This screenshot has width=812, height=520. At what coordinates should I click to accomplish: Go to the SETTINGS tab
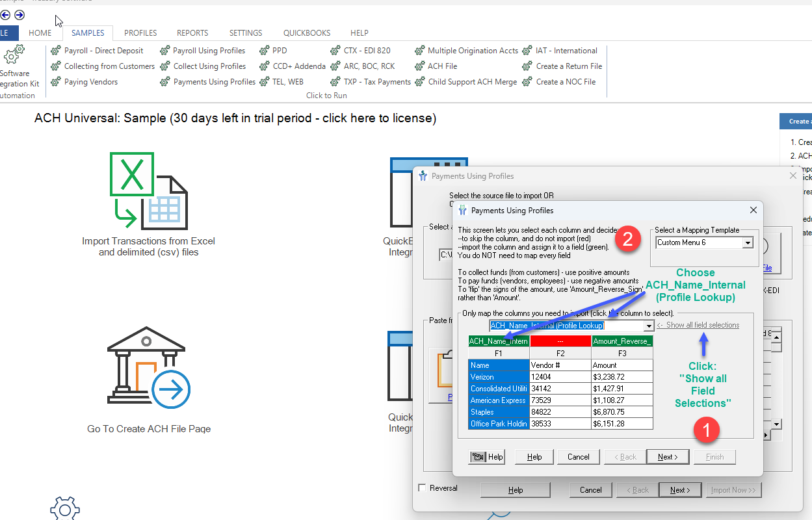[x=246, y=33]
